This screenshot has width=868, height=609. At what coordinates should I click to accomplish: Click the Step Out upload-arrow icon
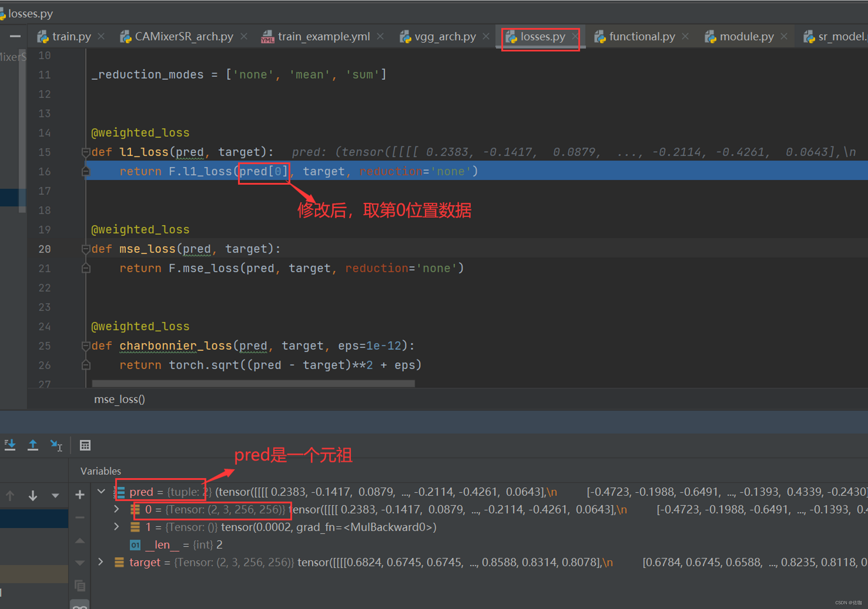(x=33, y=445)
